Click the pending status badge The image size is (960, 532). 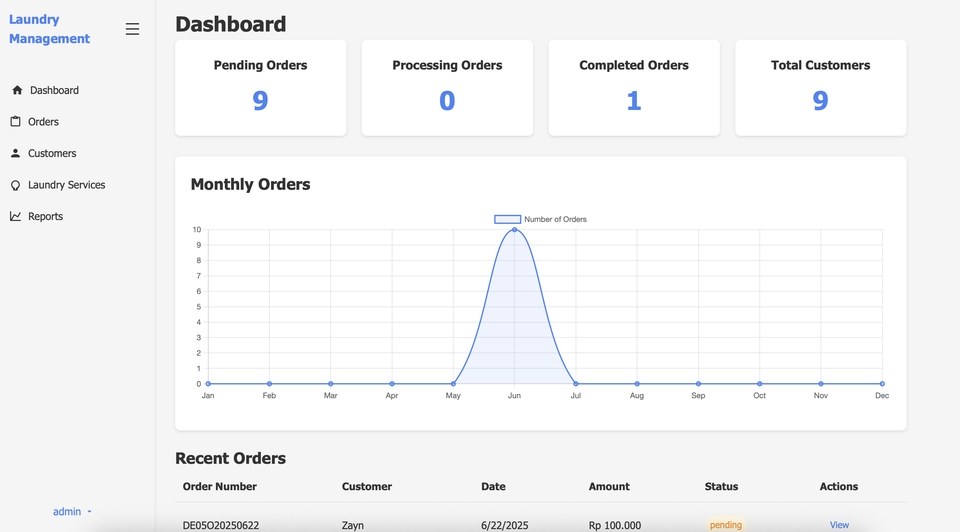pos(726,525)
